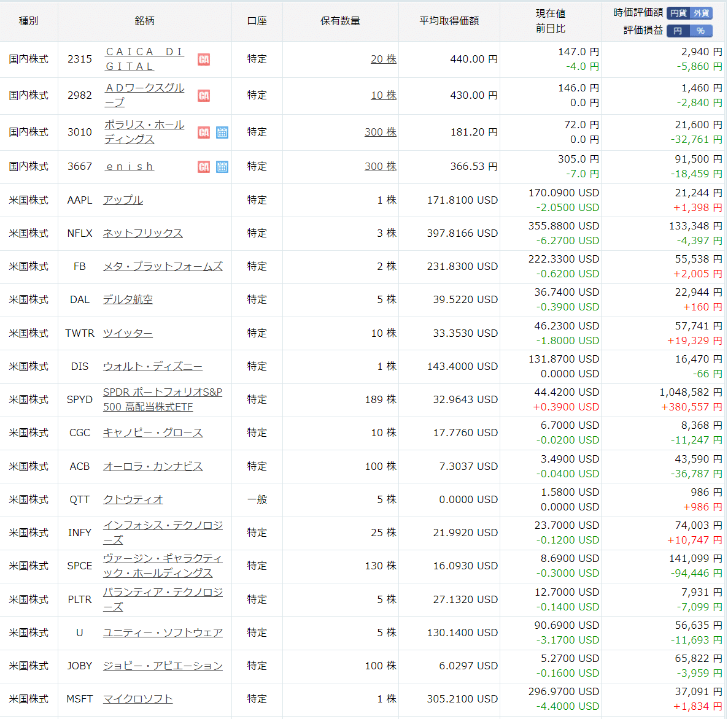Open the calendar icon for enish
728x719 pixels.
222,167
